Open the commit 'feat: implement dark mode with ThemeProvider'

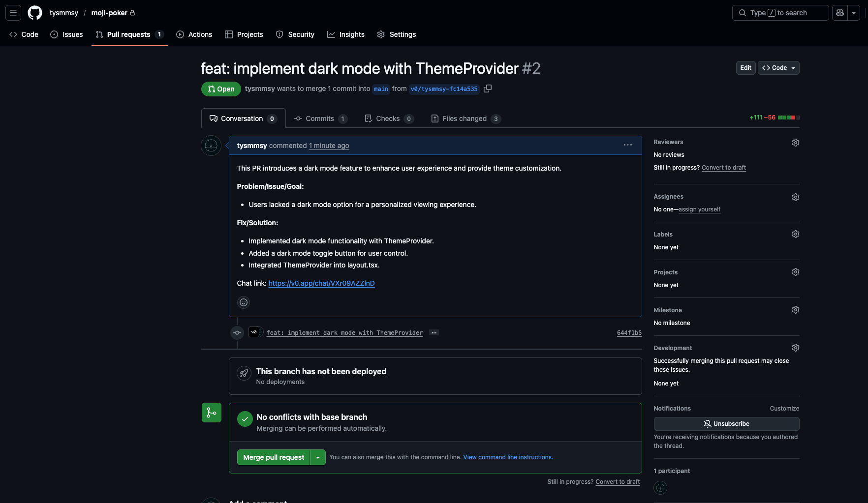(x=344, y=333)
